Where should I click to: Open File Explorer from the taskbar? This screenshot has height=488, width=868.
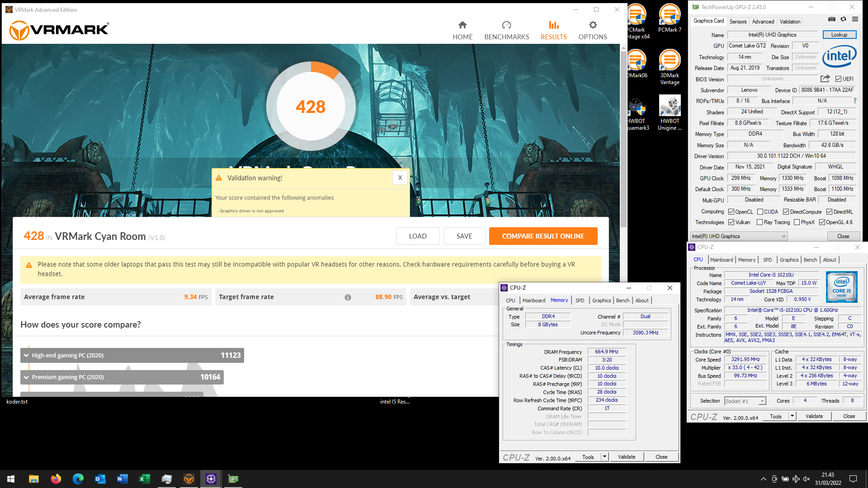34,479
